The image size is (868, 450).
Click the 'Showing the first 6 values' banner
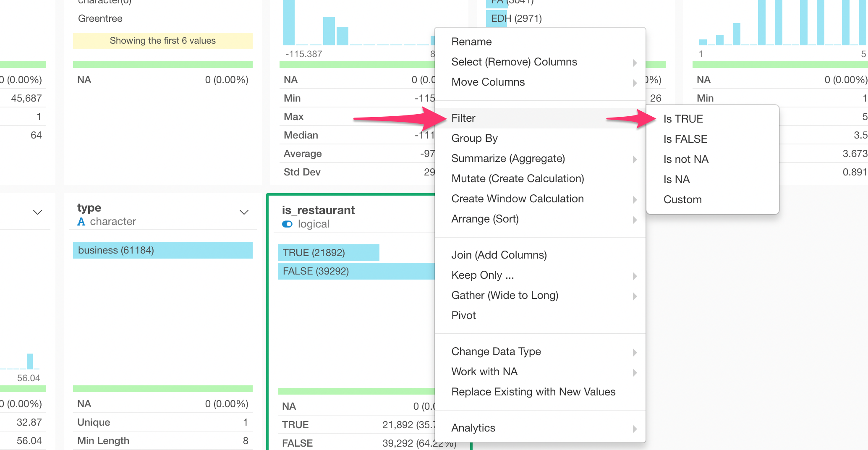[163, 40]
